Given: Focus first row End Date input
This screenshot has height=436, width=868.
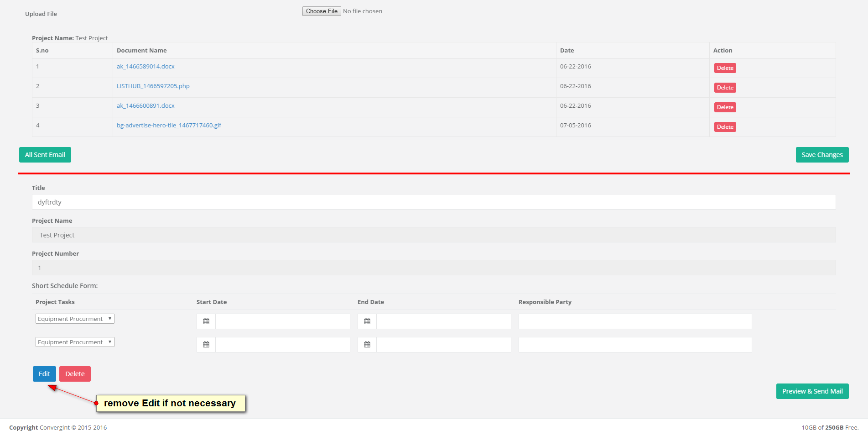Looking at the screenshot, I should tap(444, 321).
